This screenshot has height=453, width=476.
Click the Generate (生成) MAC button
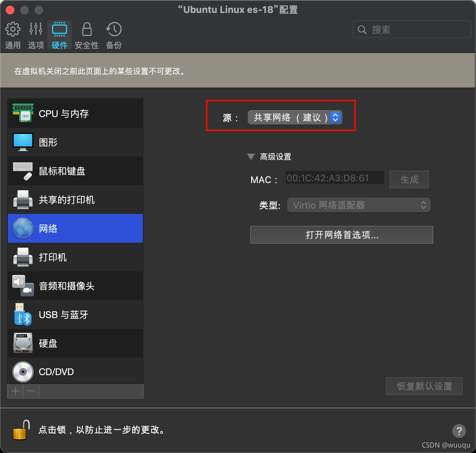pos(409,179)
